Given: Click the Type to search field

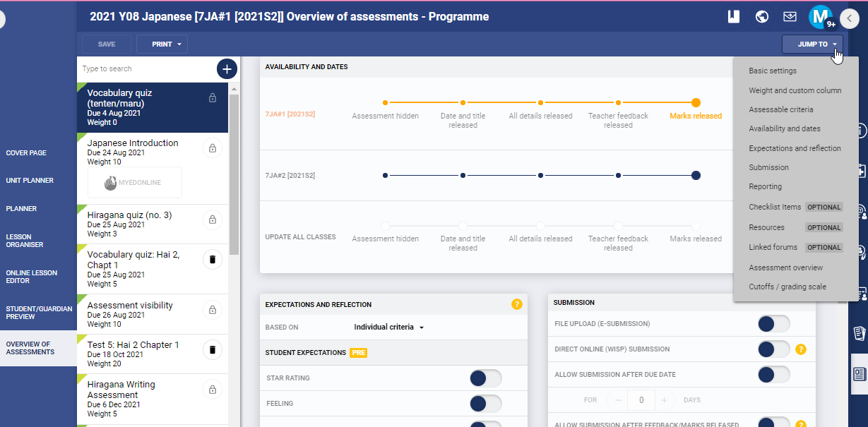Looking at the screenshot, I should click(x=145, y=68).
